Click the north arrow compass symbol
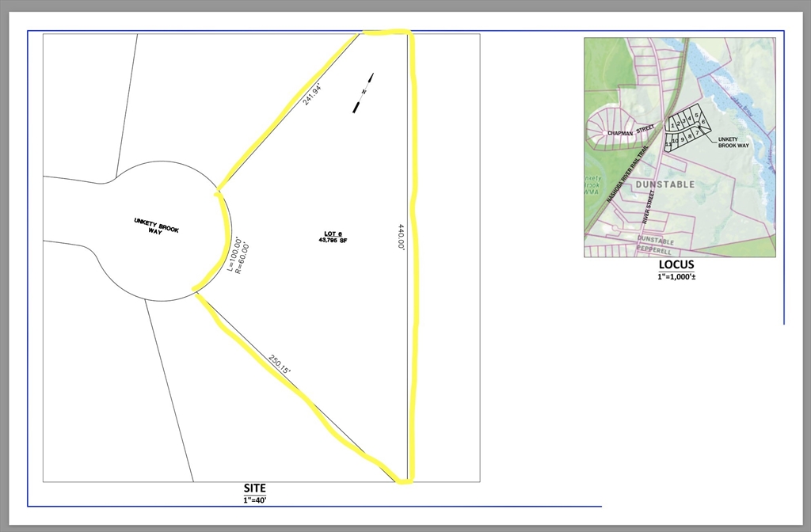Viewport: 811px width, 532px height. pyautogui.click(x=364, y=93)
